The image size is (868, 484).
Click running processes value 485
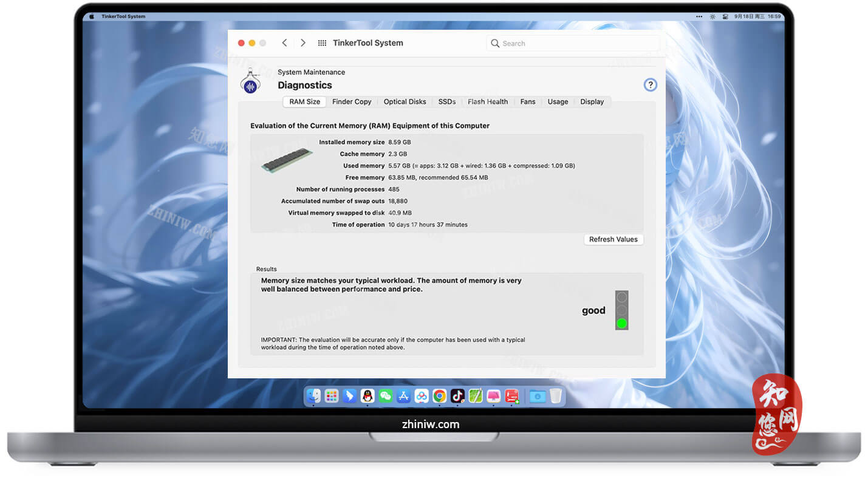point(394,189)
